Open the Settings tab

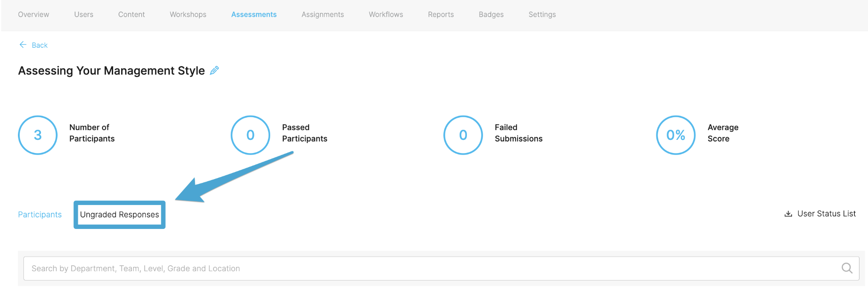tap(542, 14)
